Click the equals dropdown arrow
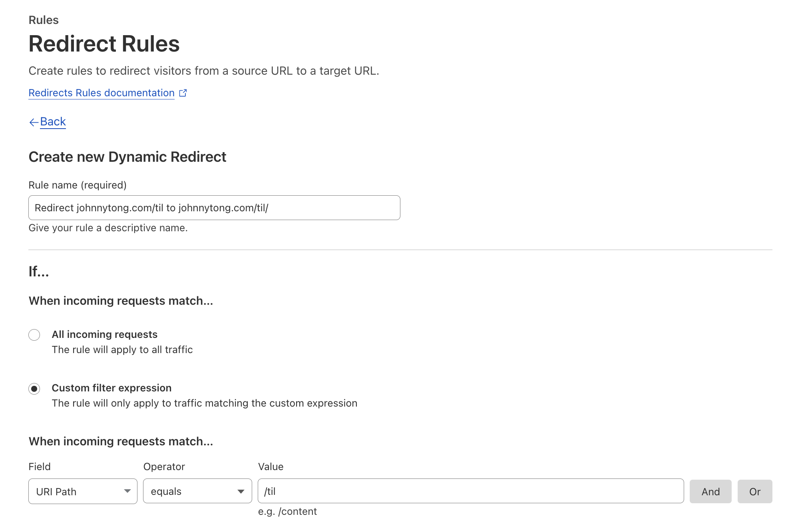Screen dimensions: 796x532 pos(241,491)
